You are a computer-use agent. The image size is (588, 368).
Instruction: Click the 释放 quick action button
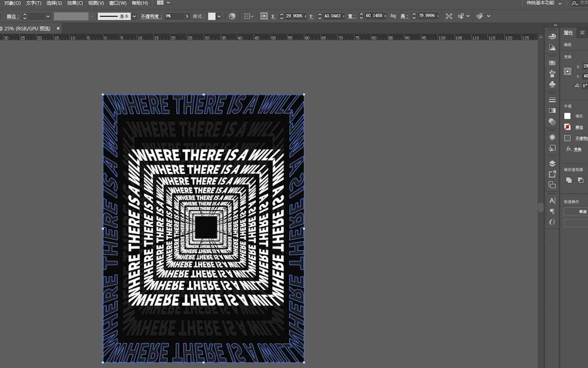coord(576,212)
